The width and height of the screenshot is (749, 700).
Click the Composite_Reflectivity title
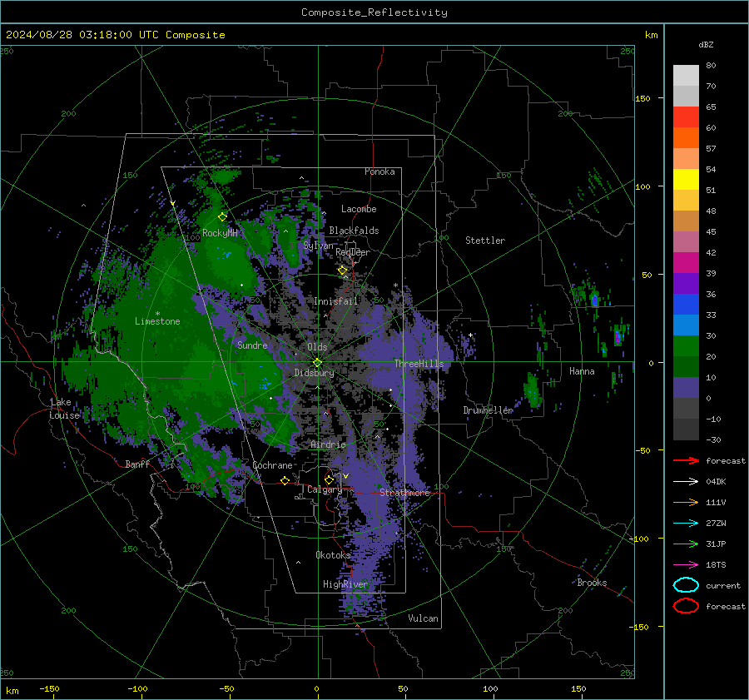(374, 12)
